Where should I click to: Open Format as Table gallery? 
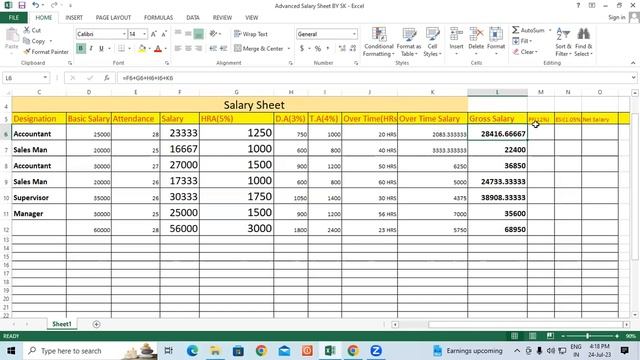[409, 42]
